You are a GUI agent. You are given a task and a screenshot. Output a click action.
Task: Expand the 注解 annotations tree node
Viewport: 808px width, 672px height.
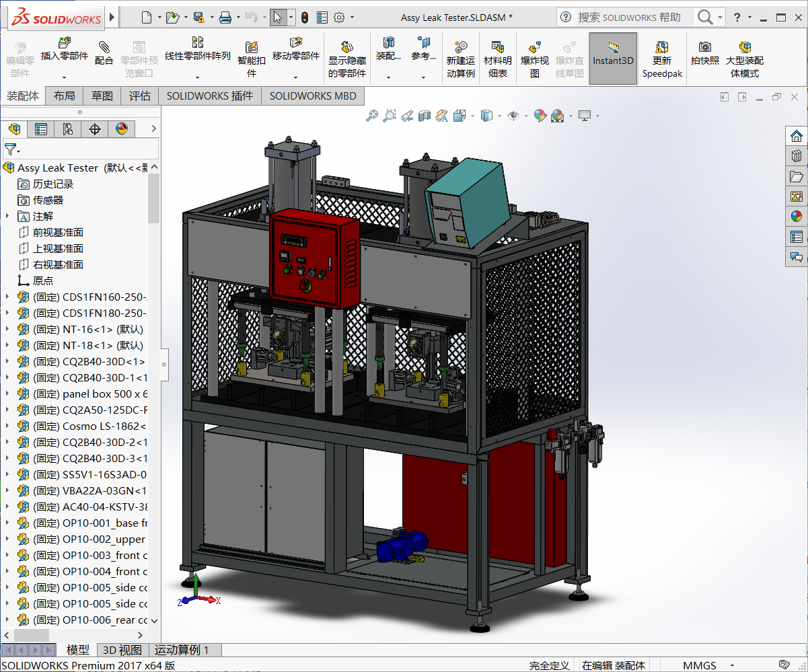(7, 217)
